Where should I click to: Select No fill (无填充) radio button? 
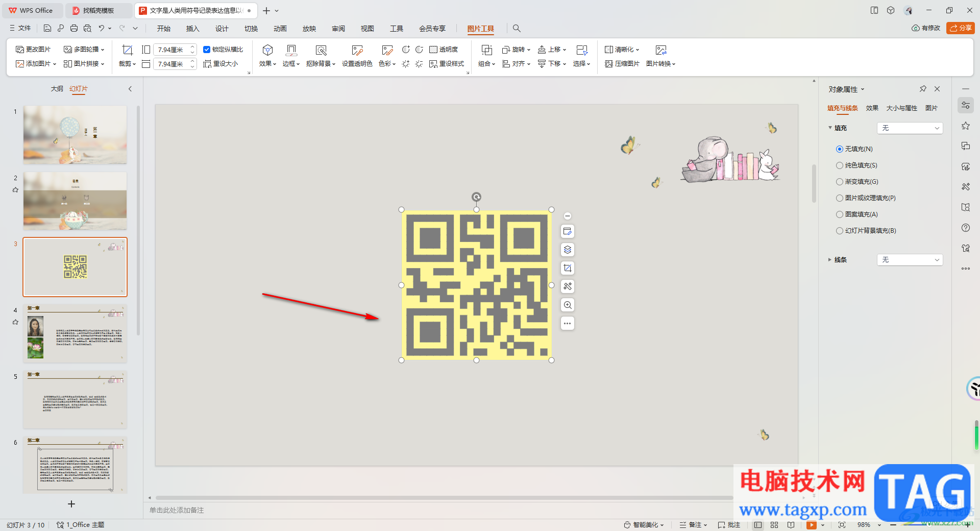(839, 149)
